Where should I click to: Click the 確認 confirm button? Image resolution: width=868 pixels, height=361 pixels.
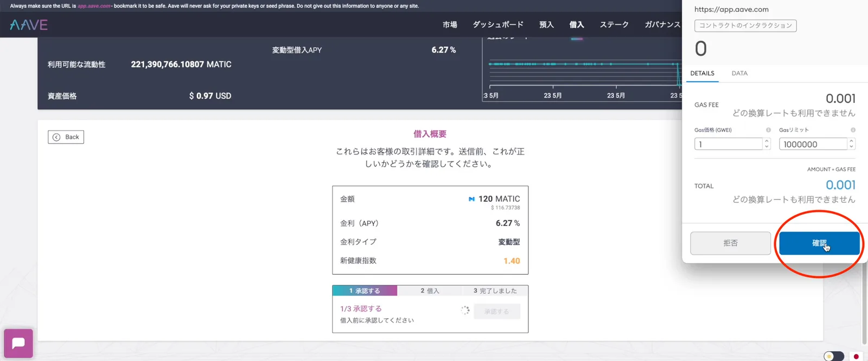[x=819, y=243]
